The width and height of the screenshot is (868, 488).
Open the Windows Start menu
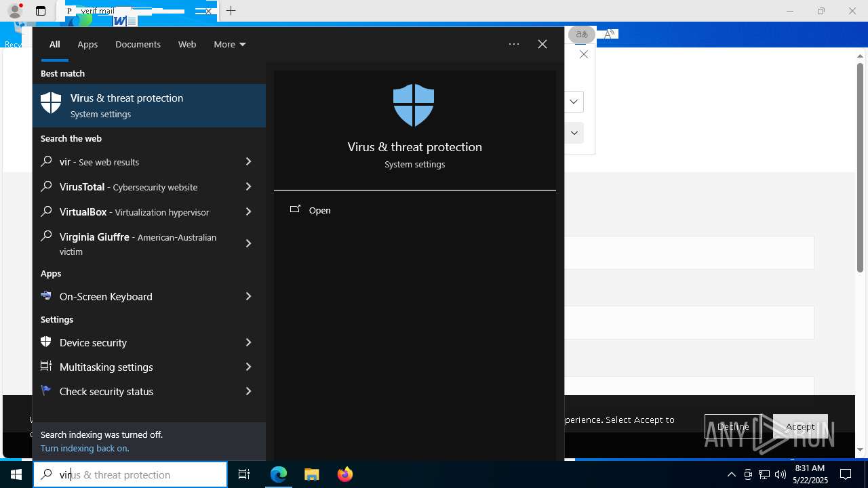[x=16, y=474]
